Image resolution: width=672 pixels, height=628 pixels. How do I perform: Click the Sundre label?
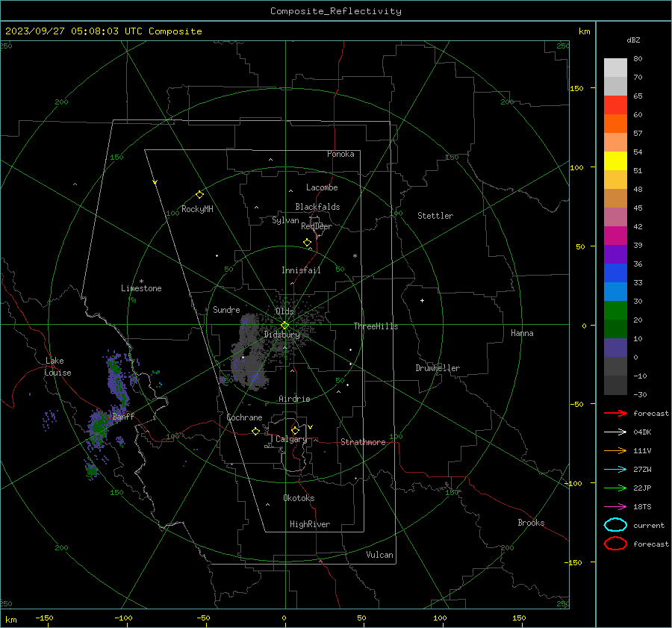click(x=226, y=309)
